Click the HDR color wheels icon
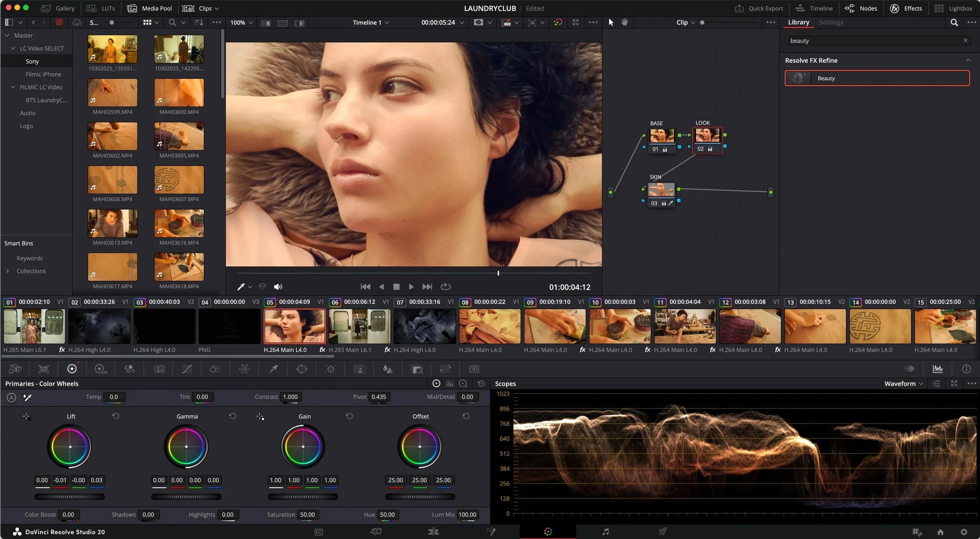 (x=101, y=369)
